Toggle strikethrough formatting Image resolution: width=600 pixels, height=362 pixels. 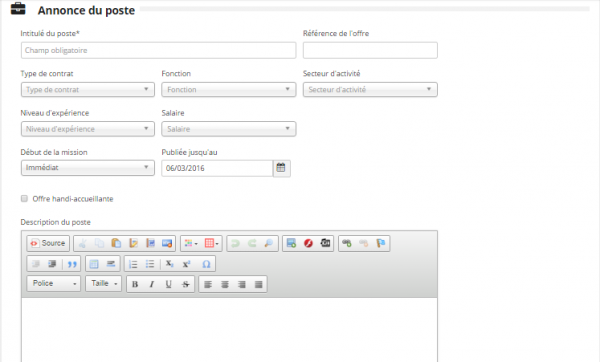(186, 284)
